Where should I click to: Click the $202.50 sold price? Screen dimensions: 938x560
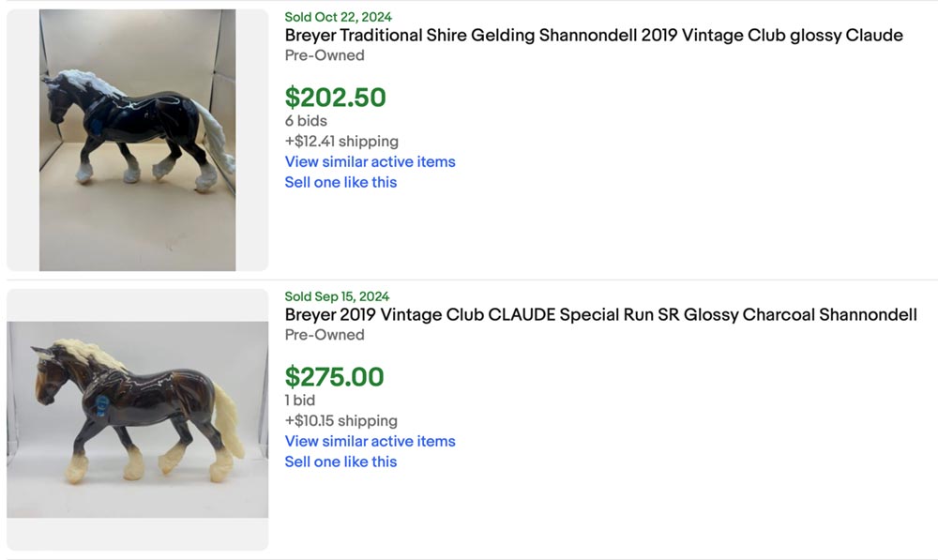335,98
